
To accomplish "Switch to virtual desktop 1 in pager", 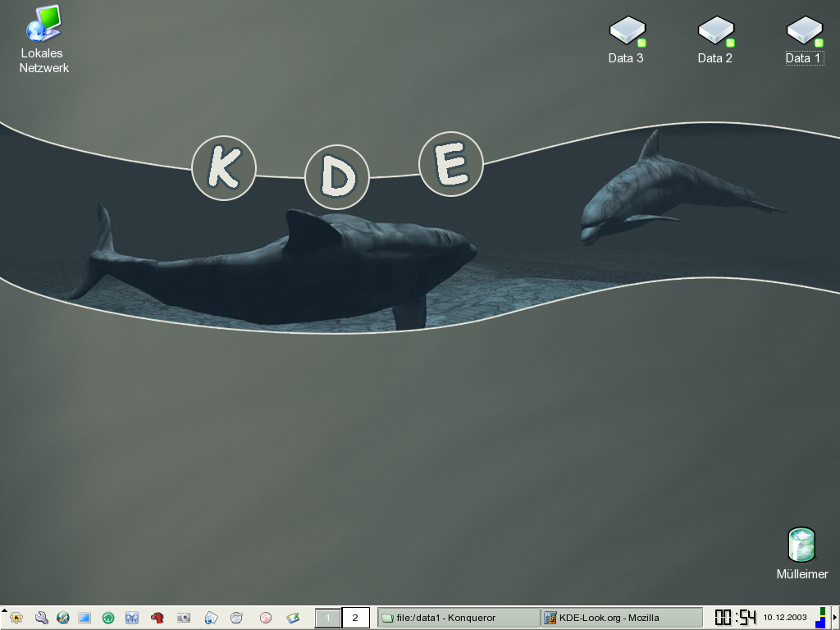I will click(x=328, y=618).
